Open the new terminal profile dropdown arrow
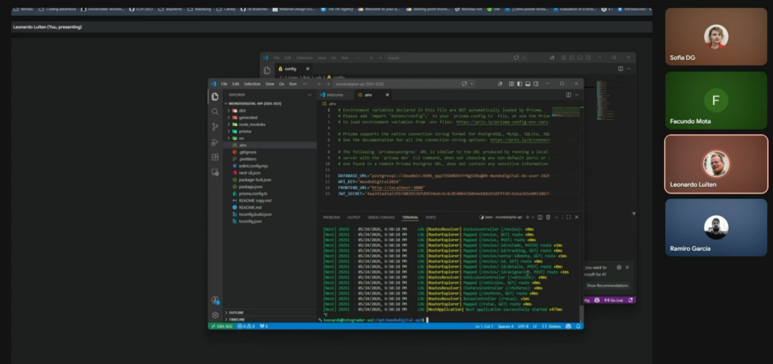The height and width of the screenshot is (364, 773). coord(532,217)
